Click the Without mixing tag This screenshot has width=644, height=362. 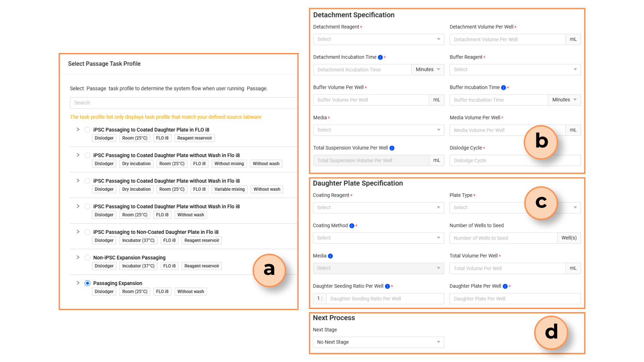click(x=229, y=164)
